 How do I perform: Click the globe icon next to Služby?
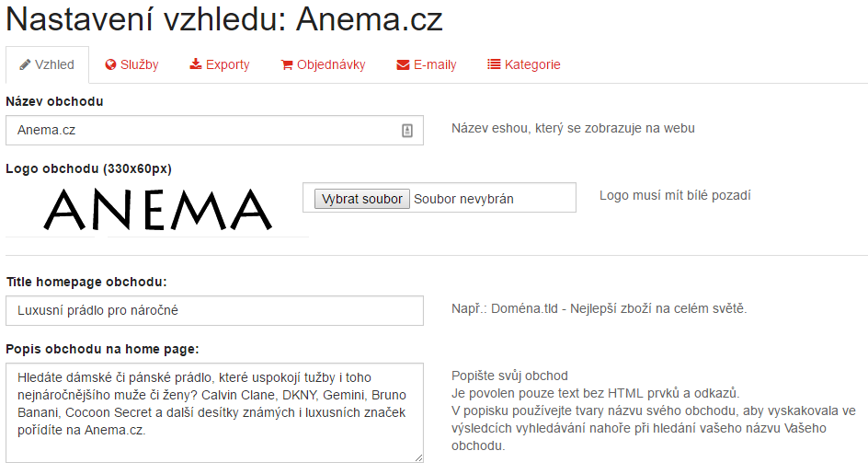pyautogui.click(x=110, y=64)
